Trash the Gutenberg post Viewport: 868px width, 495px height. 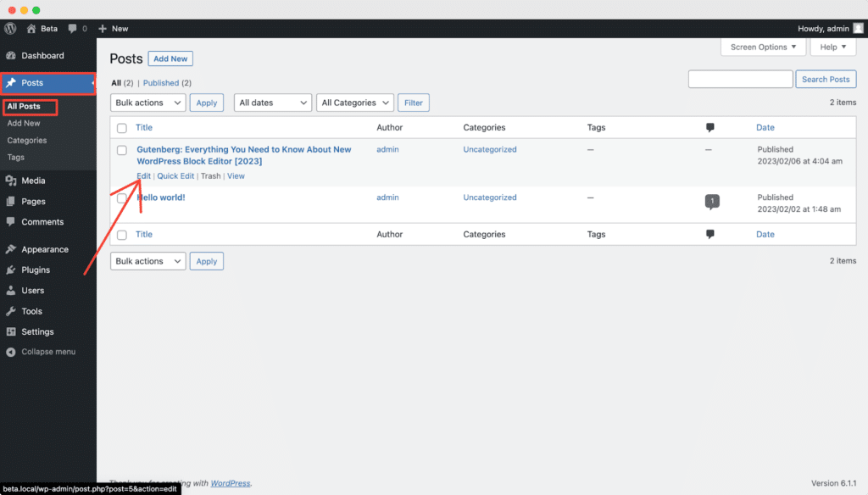pyautogui.click(x=210, y=175)
